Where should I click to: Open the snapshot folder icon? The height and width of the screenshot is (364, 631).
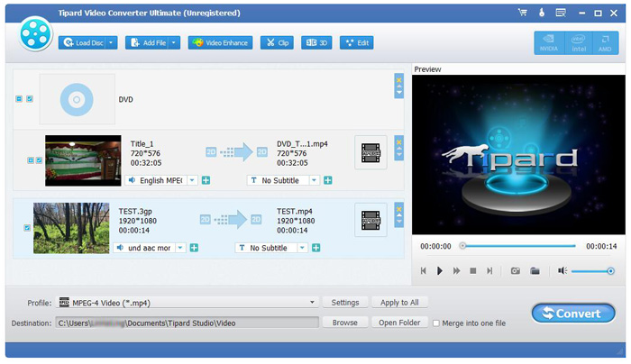[535, 270]
